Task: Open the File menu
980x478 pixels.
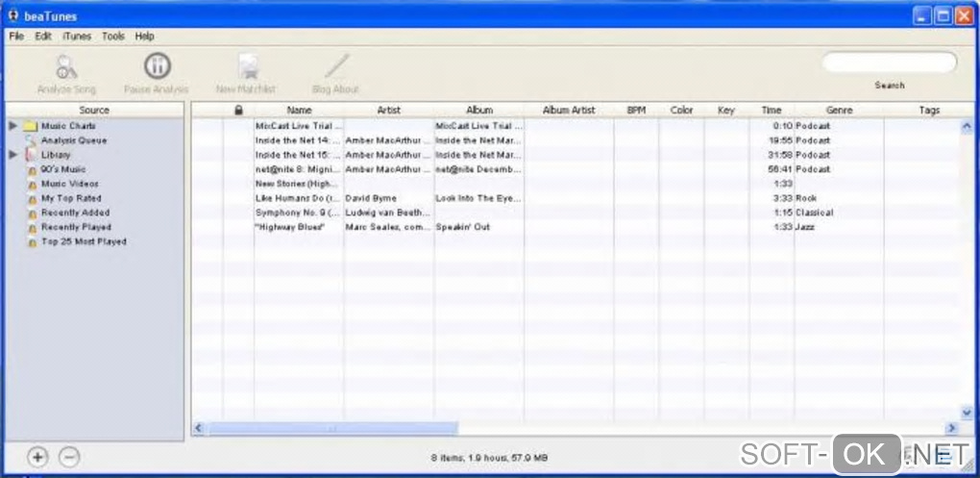Action: (16, 37)
